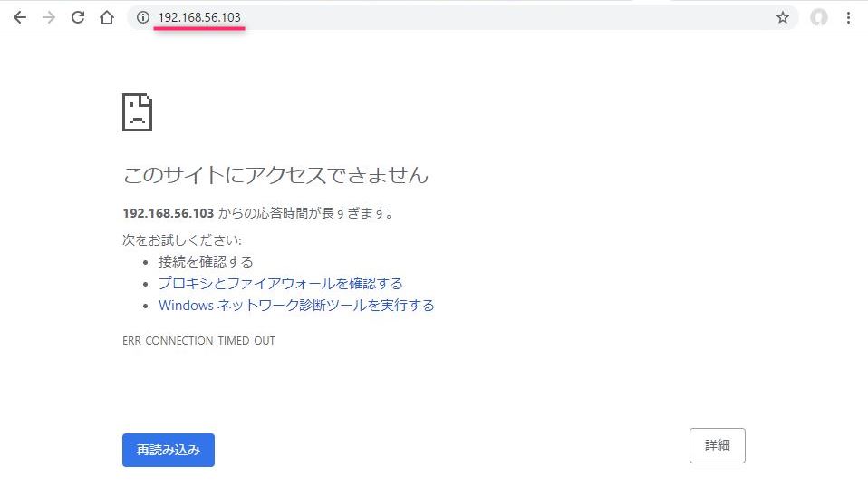Bookmark this page with the star icon
868x487 pixels.
coord(782,17)
